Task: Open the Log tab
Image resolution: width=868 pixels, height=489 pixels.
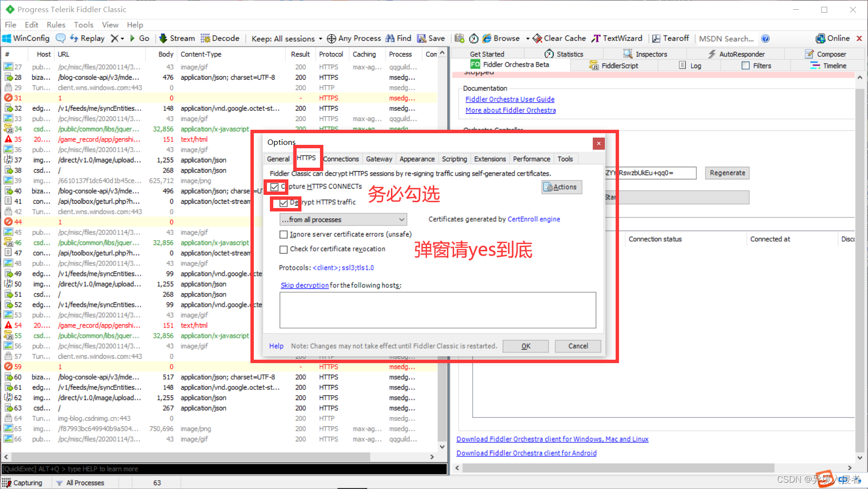Action: tap(690, 66)
